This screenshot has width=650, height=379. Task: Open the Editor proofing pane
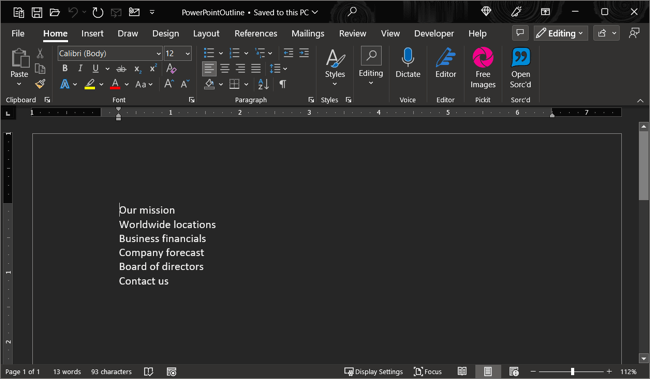click(x=446, y=63)
